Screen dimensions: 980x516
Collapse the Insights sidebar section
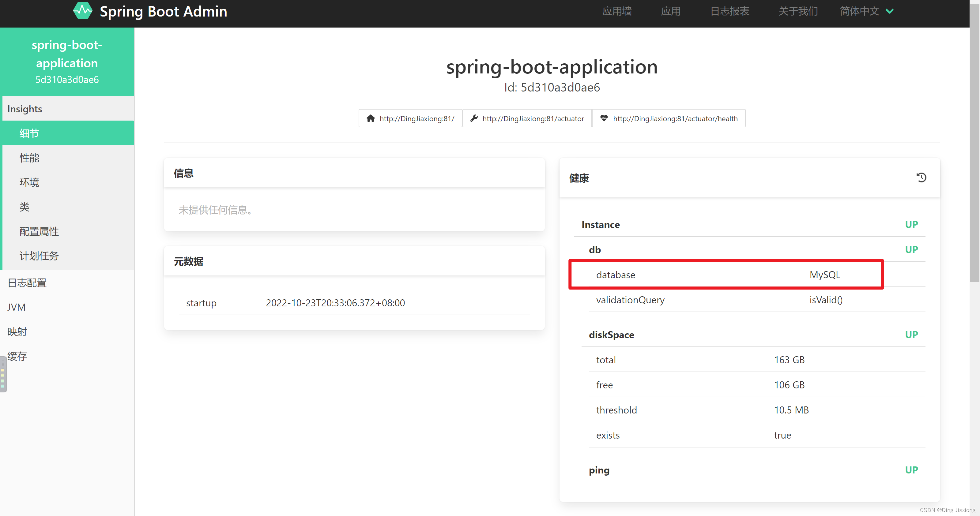click(68, 109)
